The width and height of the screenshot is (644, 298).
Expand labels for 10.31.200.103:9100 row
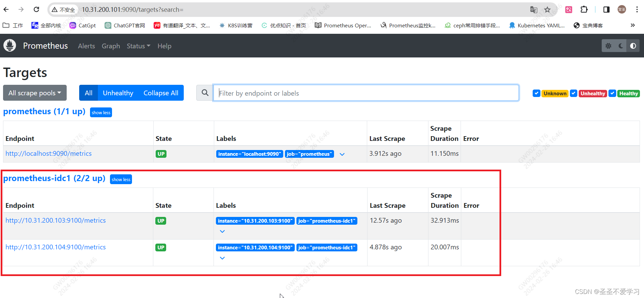point(222,231)
